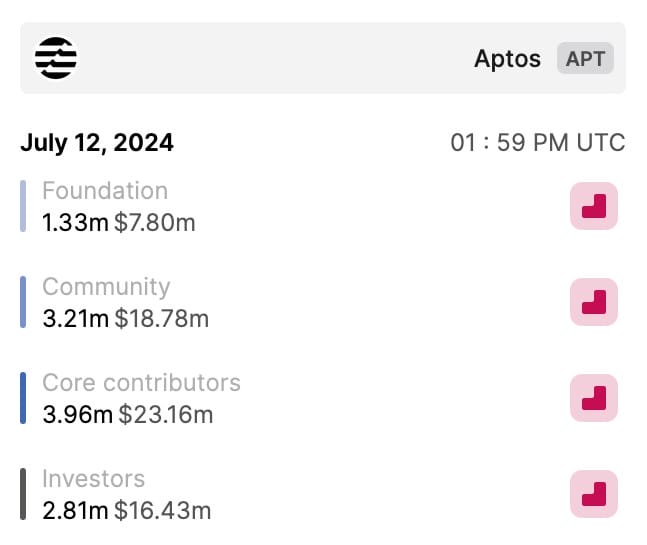Select the APT ticker badge
The image size is (647, 545).
(x=585, y=58)
